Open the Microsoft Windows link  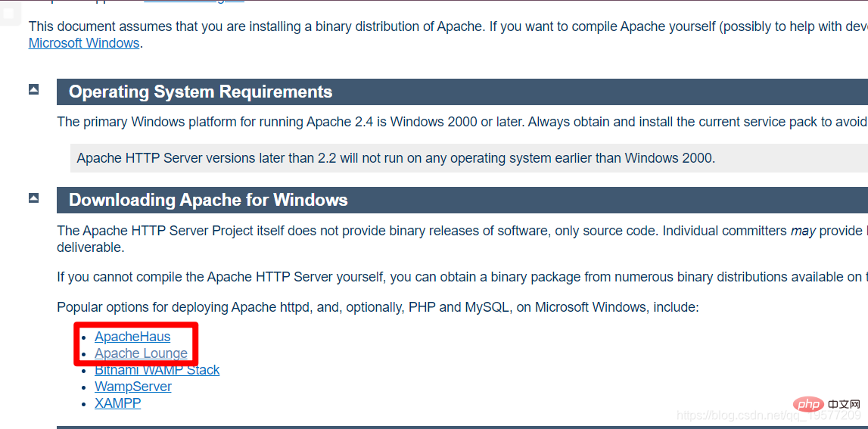[84, 43]
